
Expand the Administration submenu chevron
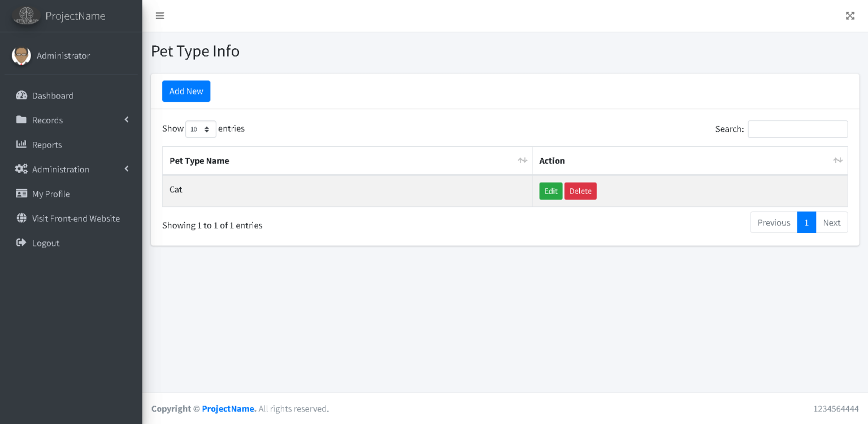pyautogui.click(x=127, y=169)
